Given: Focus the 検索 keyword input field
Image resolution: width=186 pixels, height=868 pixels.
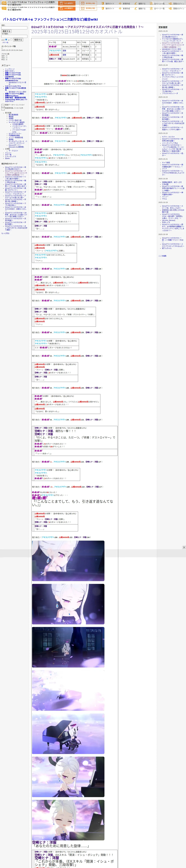Looking at the screenshot, I should [14, 28].
